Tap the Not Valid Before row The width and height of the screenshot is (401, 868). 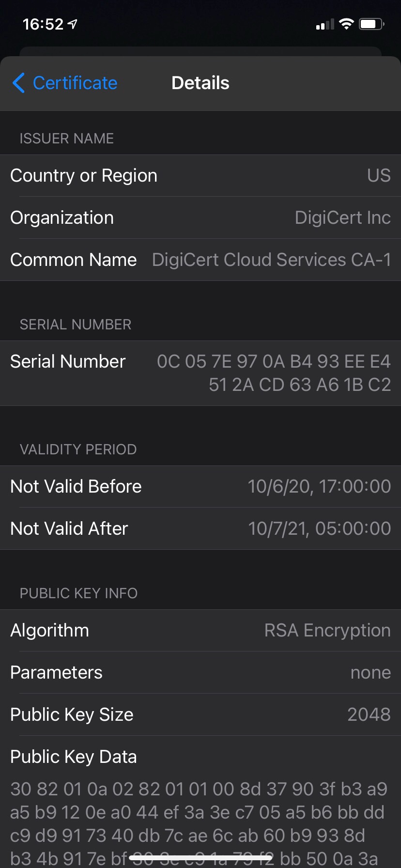tap(200, 486)
